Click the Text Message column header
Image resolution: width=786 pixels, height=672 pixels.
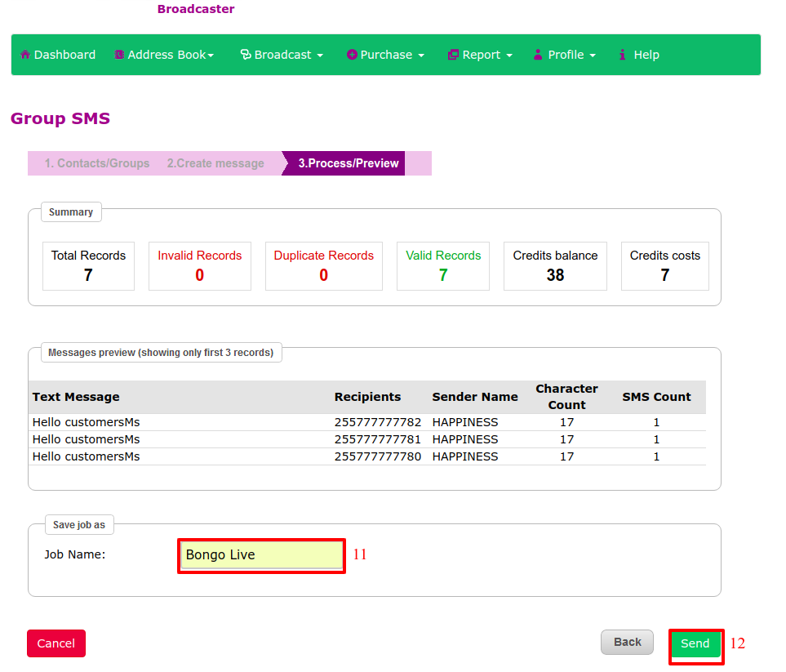pos(76,397)
